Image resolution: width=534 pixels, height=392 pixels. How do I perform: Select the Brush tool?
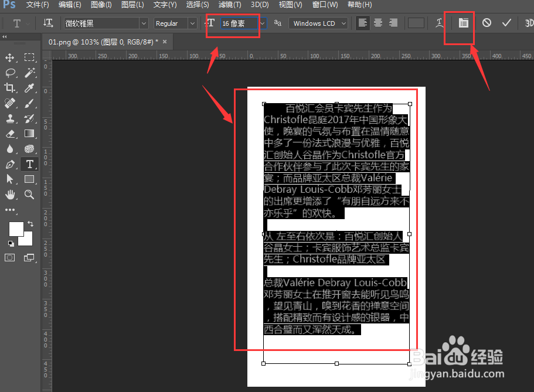[x=29, y=103]
